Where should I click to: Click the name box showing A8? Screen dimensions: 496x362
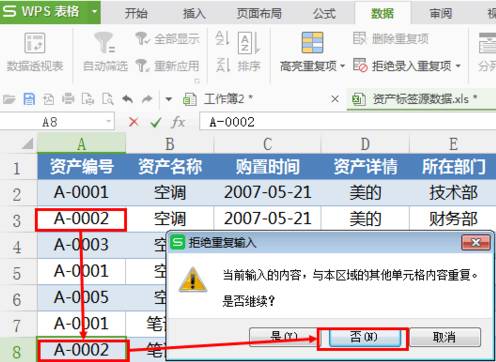50,122
